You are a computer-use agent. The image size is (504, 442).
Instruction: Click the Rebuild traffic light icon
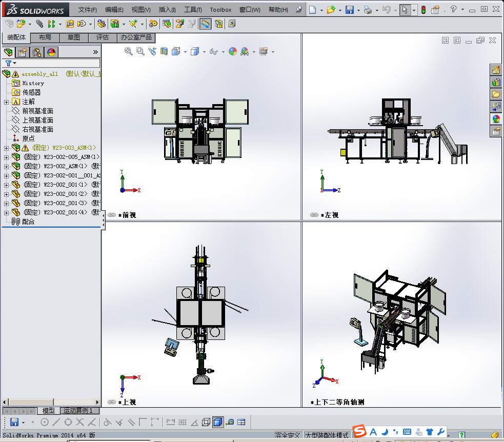pos(424,10)
